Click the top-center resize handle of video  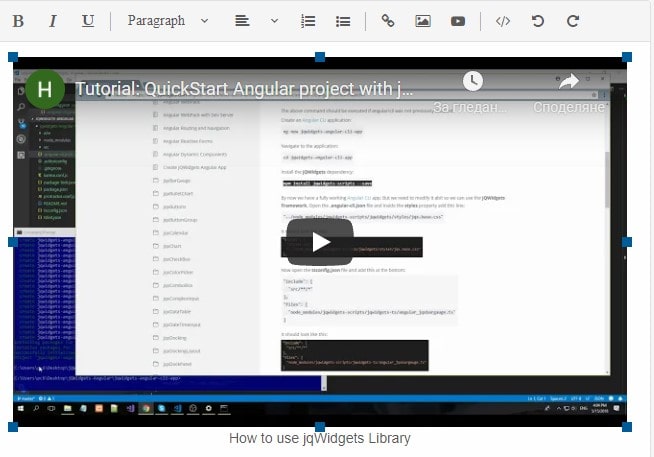click(320, 57)
